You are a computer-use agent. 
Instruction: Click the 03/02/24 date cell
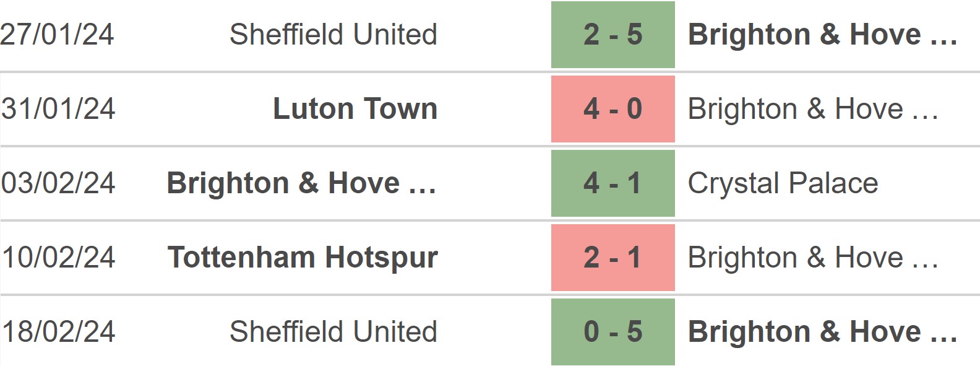[58, 183]
